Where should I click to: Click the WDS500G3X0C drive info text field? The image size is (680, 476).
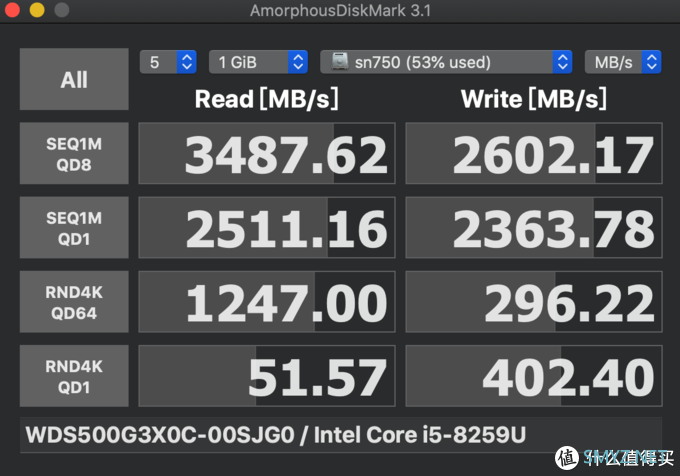(341, 435)
